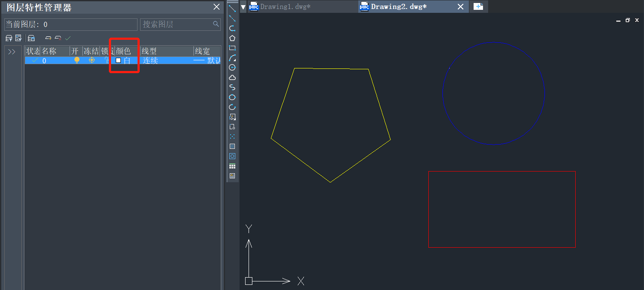
Task: Select the Line drawing tool
Action: click(x=232, y=8)
